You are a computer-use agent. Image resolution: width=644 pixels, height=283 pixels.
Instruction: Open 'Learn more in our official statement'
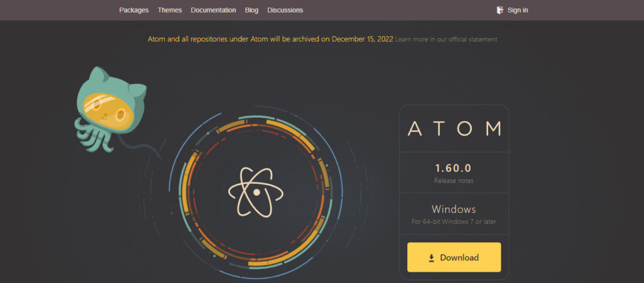click(x=446, y=40)
